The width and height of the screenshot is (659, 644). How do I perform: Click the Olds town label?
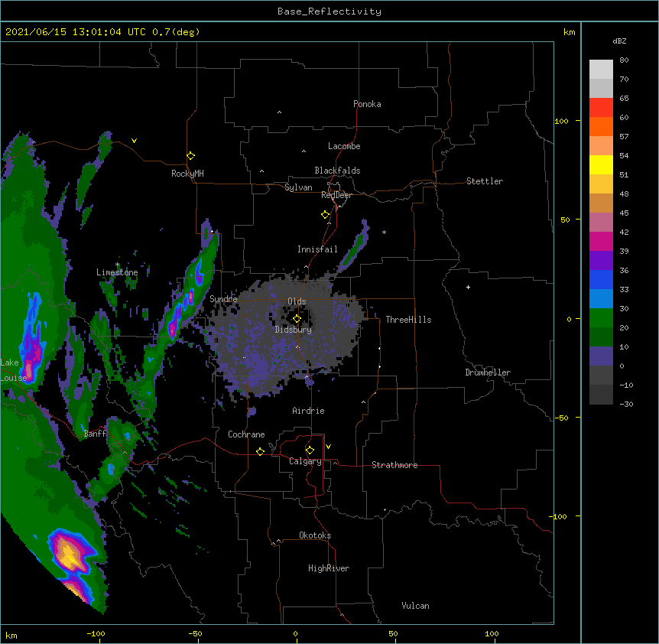click(297, 301)
